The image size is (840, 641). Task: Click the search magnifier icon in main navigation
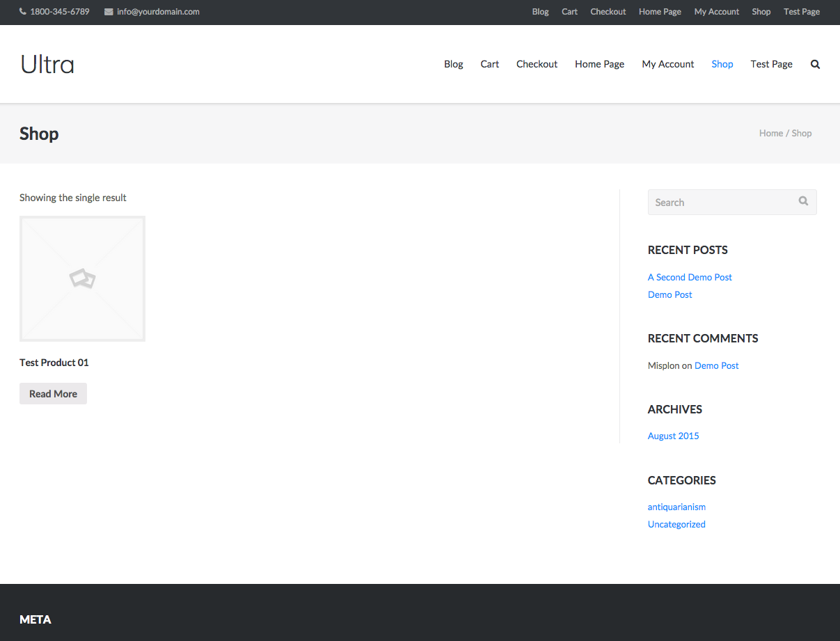point(815,65)
